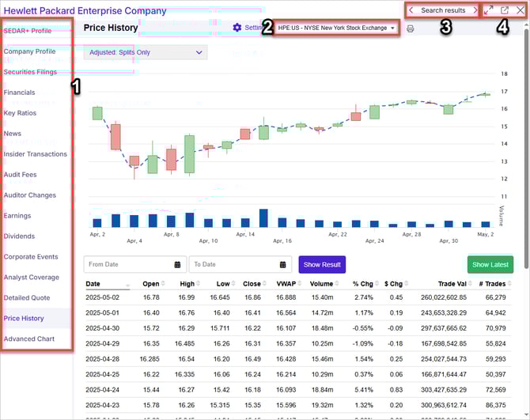Click Hewlett Packard Enterprise Company title
The width and height of the screenshot is (530, 420).
pos(85,11)
